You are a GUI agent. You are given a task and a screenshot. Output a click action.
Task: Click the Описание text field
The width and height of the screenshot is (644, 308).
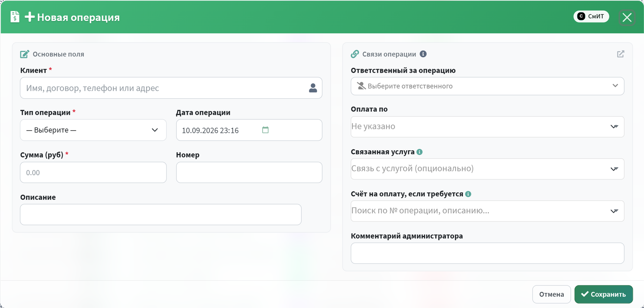tap(161, 214)
